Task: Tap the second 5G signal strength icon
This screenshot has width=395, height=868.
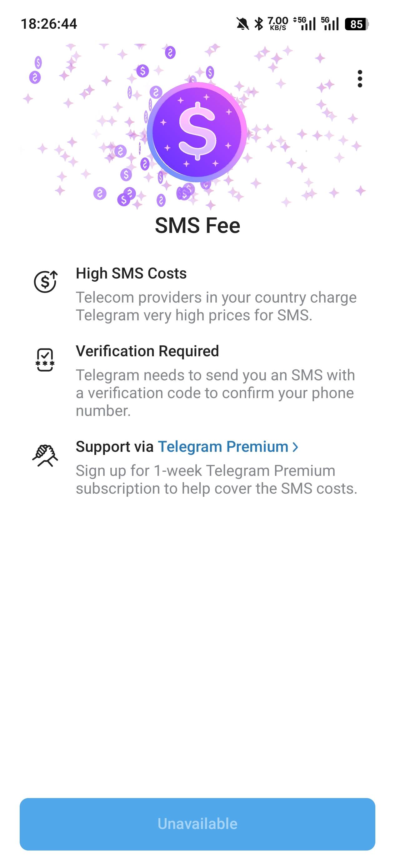Action: click(330, 24)
